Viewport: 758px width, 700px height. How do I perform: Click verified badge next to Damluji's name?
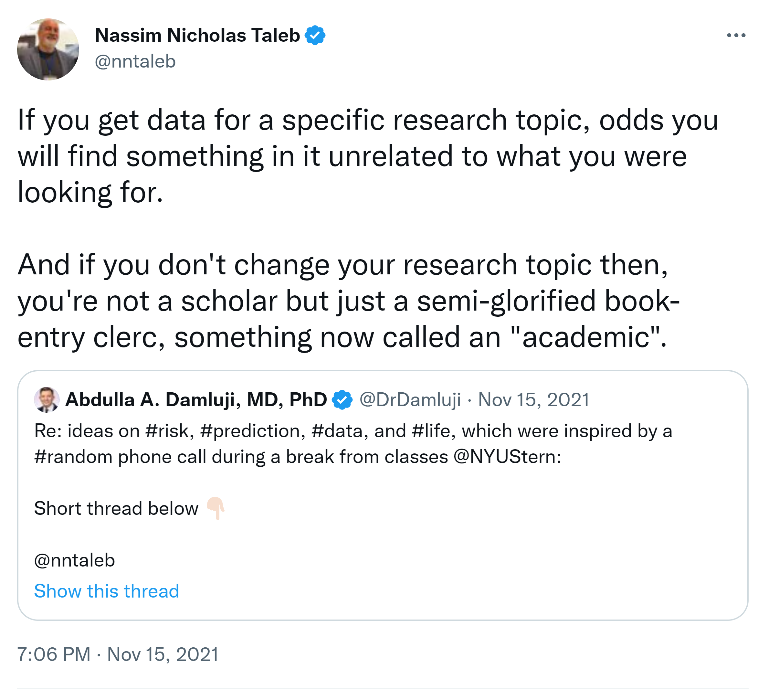pyautogui.click(x=342, y=400)
